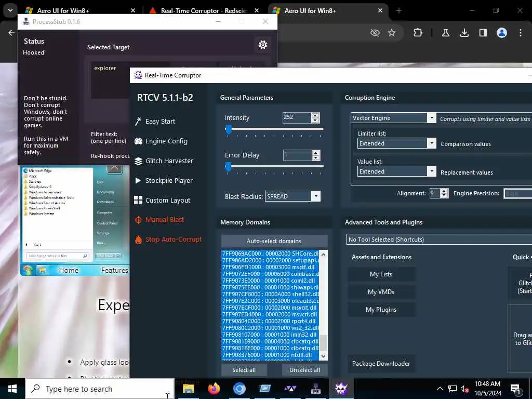
Task: Open the Windows Start menu
Action: [x=12, y=389]
